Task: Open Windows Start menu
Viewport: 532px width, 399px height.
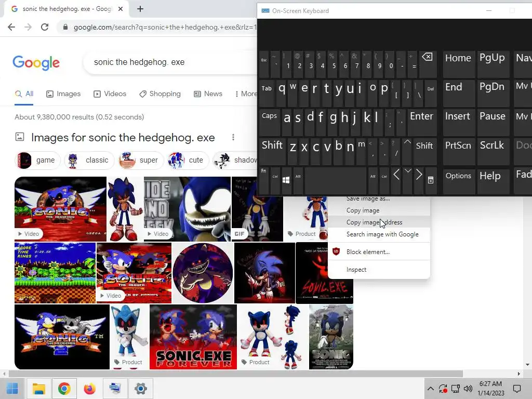Action: click(12, 389)
